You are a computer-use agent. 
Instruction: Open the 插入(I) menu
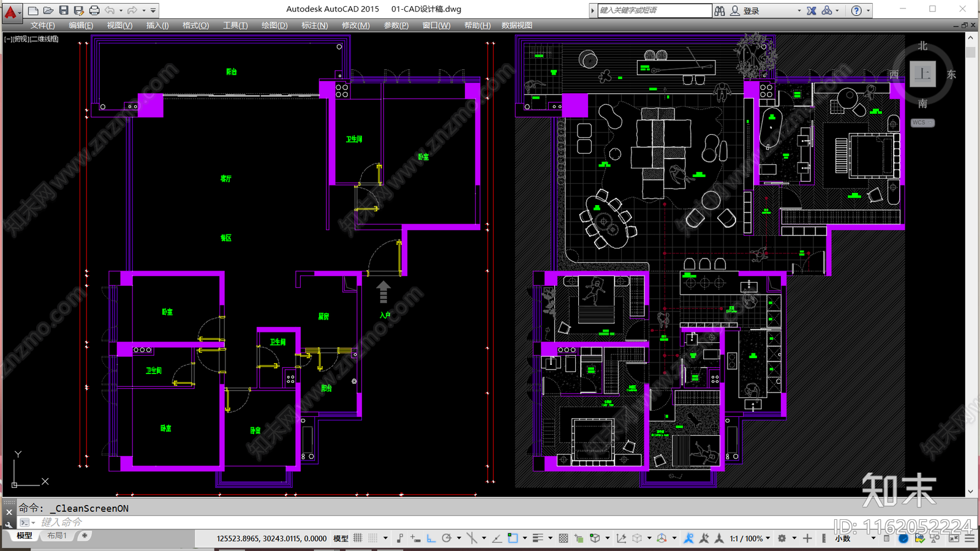157,25
